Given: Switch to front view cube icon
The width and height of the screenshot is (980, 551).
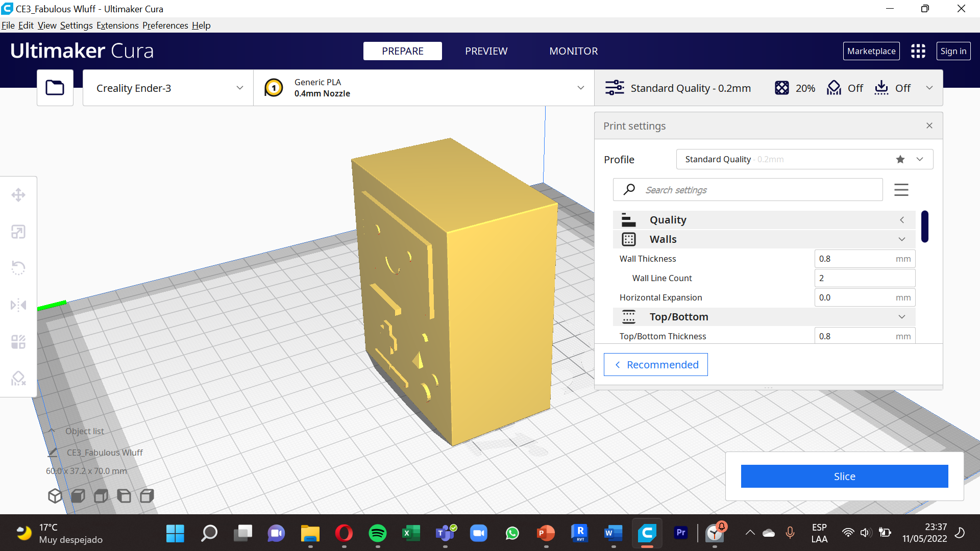Looking at the screenshot, I should pyautogui.click(x=78, y=496).
